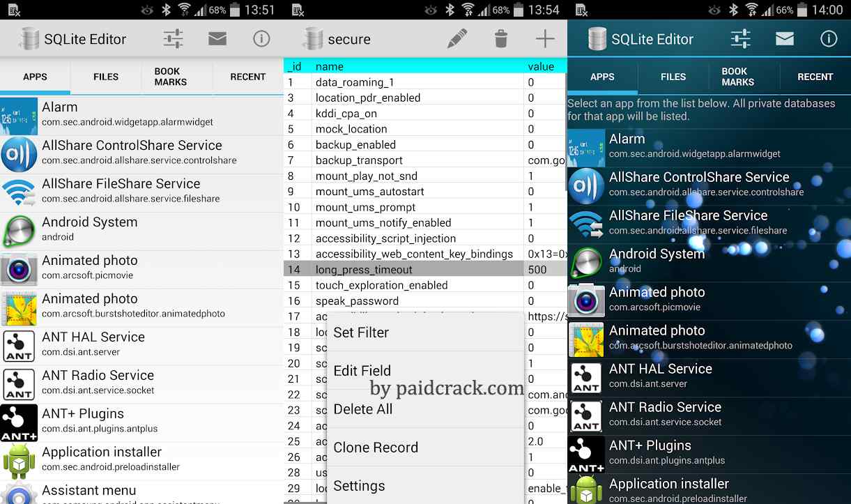Image resolution: width=851 pixels, height=504 pixels.
Task: Tap the database icon next to secure title
Action: coord(313,39)
